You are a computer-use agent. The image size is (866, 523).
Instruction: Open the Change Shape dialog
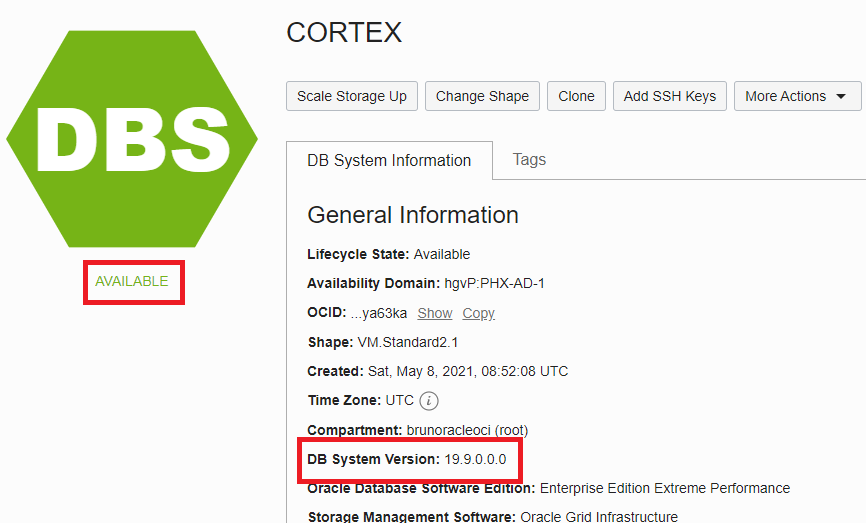482,96
